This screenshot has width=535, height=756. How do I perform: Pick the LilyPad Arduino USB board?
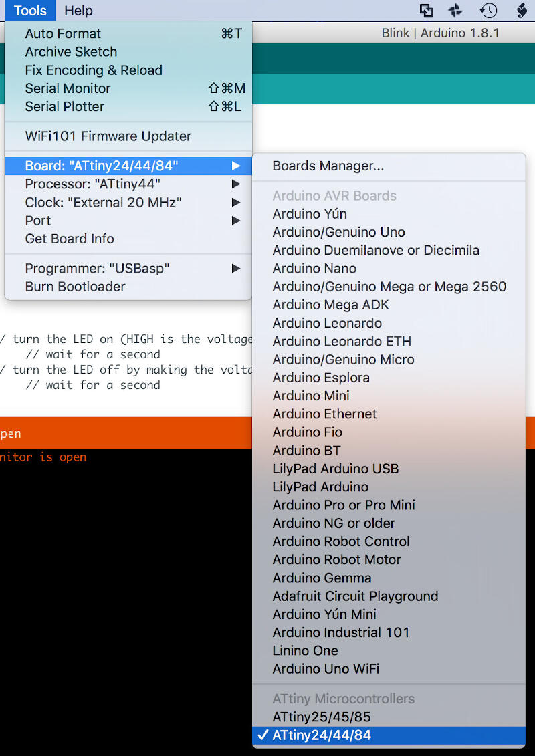point(389,469)
